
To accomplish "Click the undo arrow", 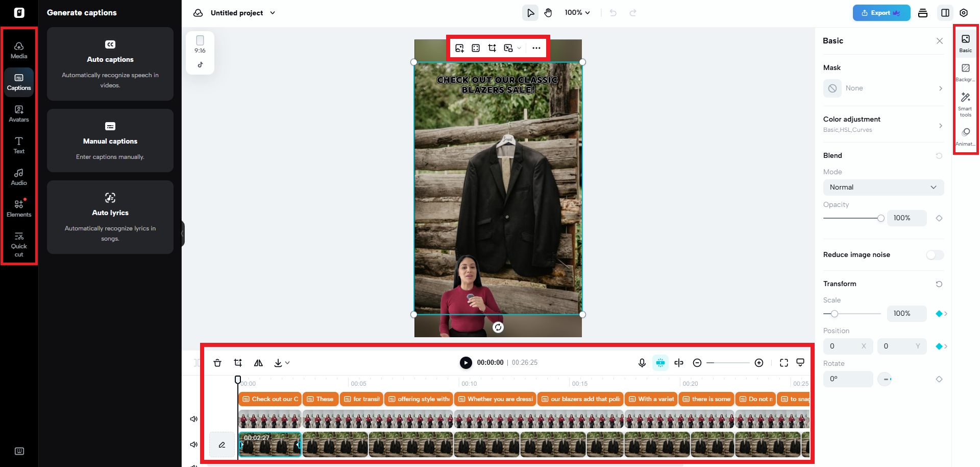I will tap(613, 13).
